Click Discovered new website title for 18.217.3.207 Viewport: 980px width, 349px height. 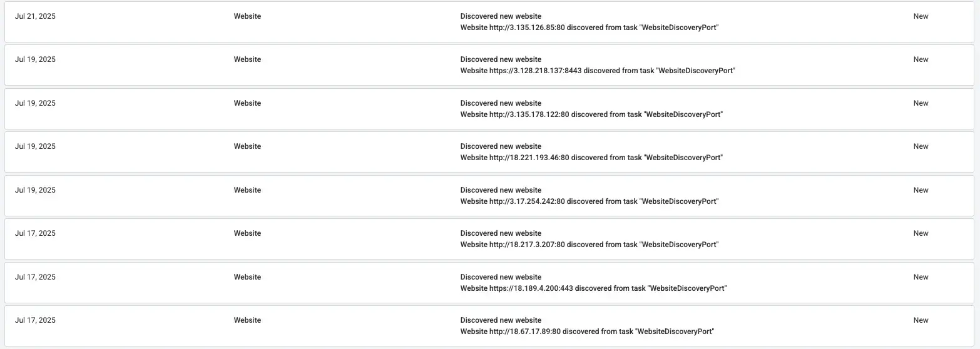pos(501,233)
